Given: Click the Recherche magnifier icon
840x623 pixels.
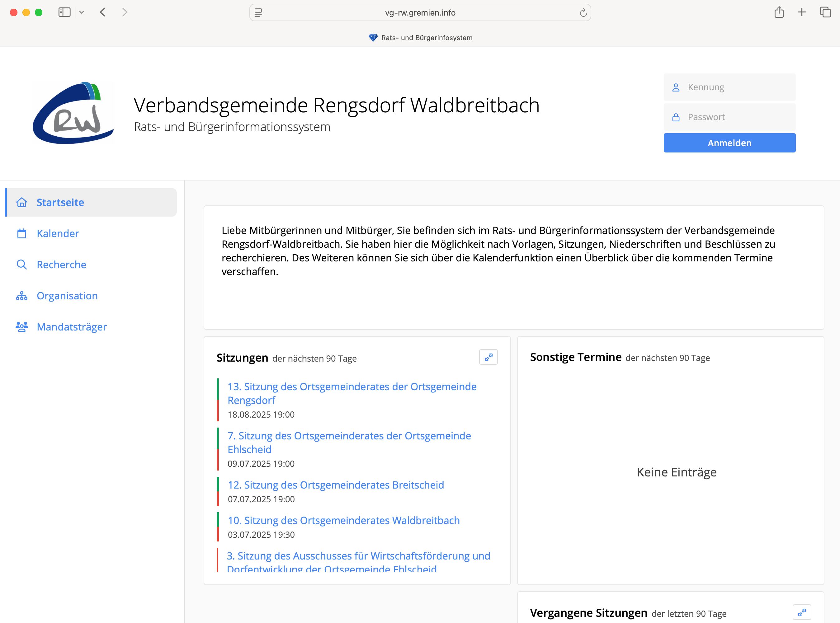Looking at the screenshot, I should [x=22, y=265].
